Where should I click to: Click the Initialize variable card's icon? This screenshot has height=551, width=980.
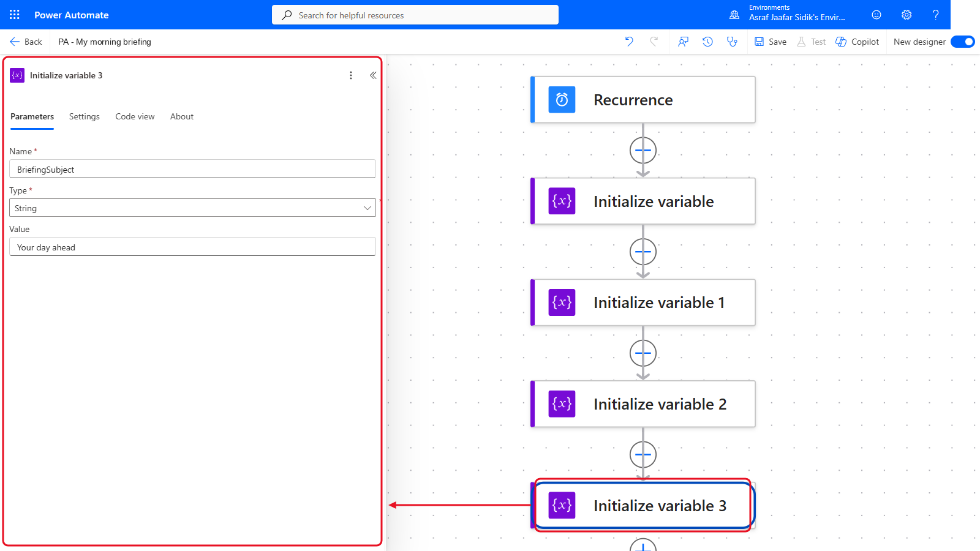tap(562, 201)
